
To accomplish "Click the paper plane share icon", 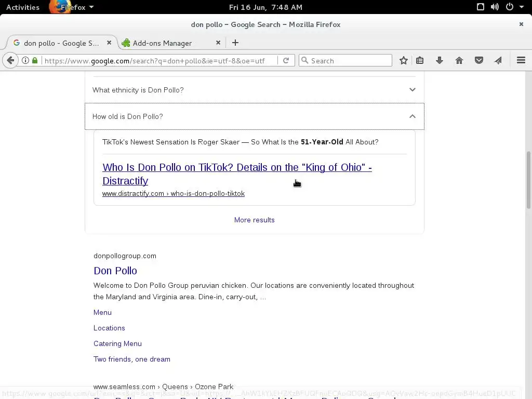I will (498, 60).
